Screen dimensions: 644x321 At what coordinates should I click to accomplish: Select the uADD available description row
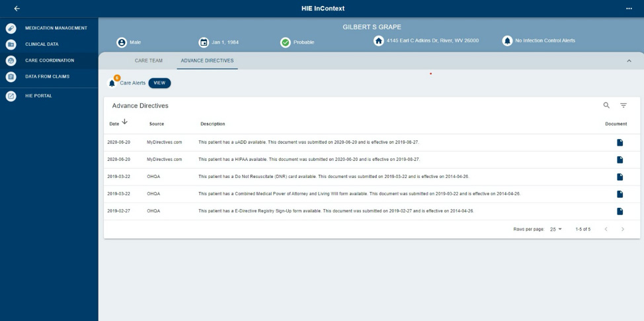click(x=309, y=142)
